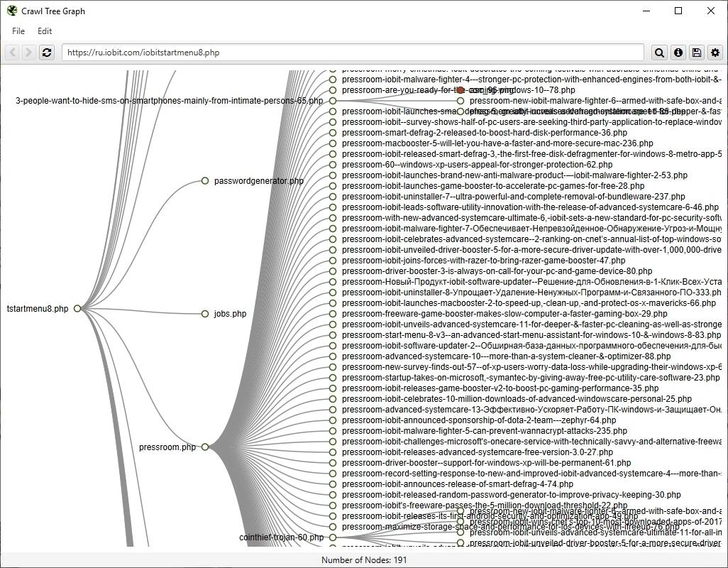Select pressroom-iobit-malware-fighter-5 wannacrypt node

point(333,431)
